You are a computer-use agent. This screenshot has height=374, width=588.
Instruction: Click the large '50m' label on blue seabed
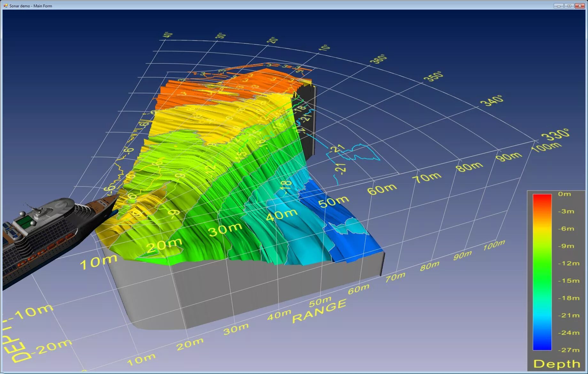(x=333, y=201)
